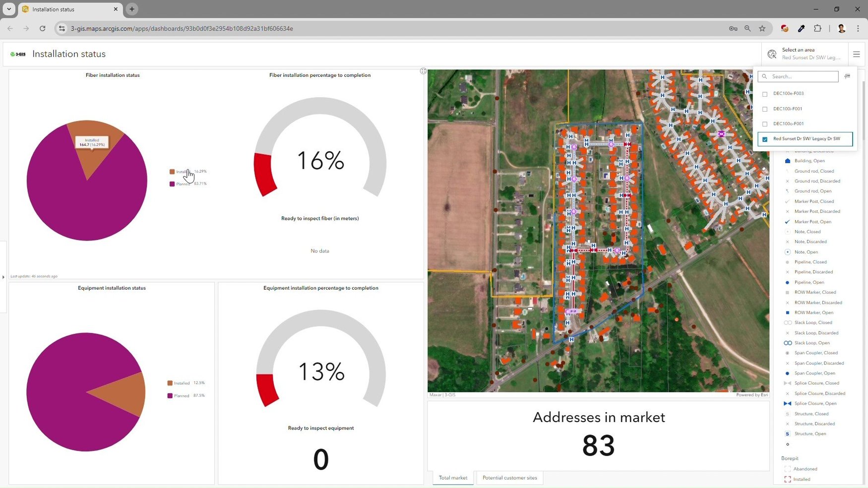Click the Powered by Esri attribution link
Viewport: 868px width, 488px height.
click(750, 394)
